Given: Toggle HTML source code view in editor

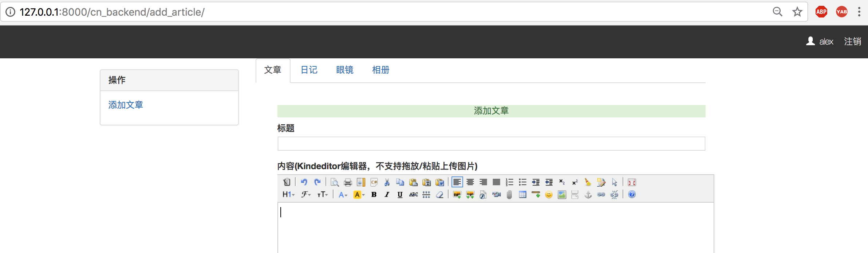Looking at the screenshot, I should click(x=287, y=182).
